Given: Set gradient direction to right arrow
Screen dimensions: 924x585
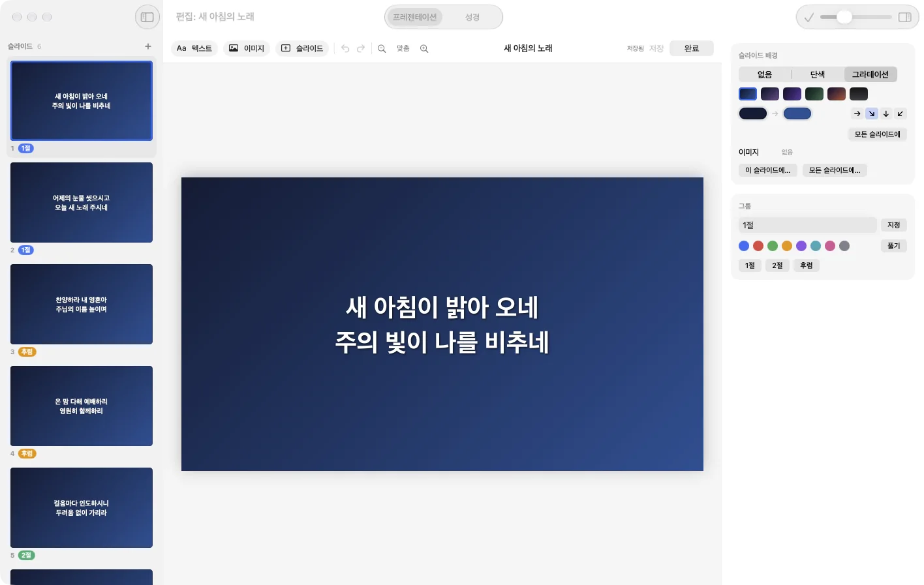Looking at the screenshot, I should 857,113.
